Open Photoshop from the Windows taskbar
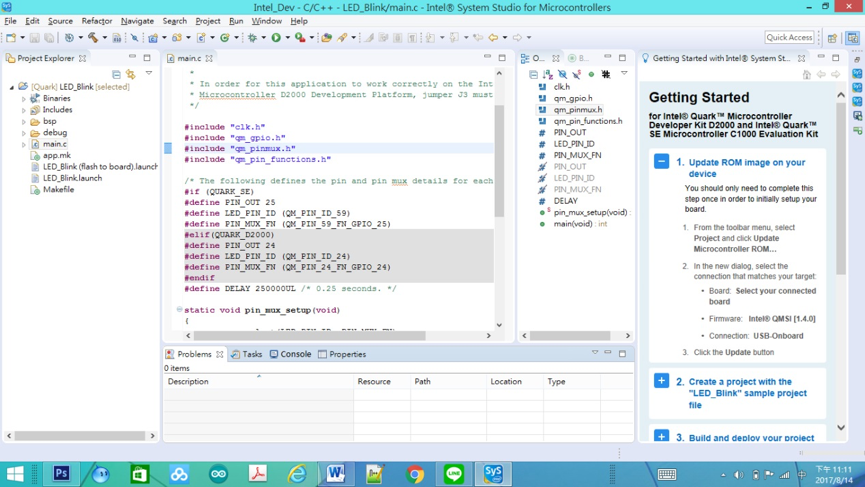This screenshot has width=865, height=487. (x=61, y=474)
